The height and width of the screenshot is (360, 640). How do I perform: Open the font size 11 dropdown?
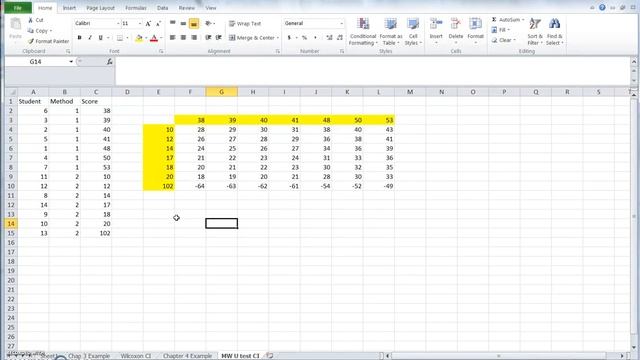click(140, 24)
